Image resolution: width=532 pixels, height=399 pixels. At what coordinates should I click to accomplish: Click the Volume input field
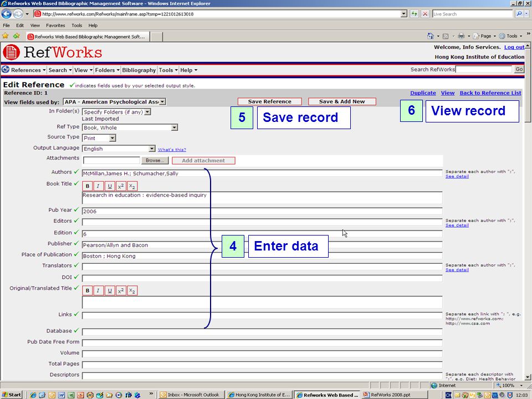[x=262, y=354]
